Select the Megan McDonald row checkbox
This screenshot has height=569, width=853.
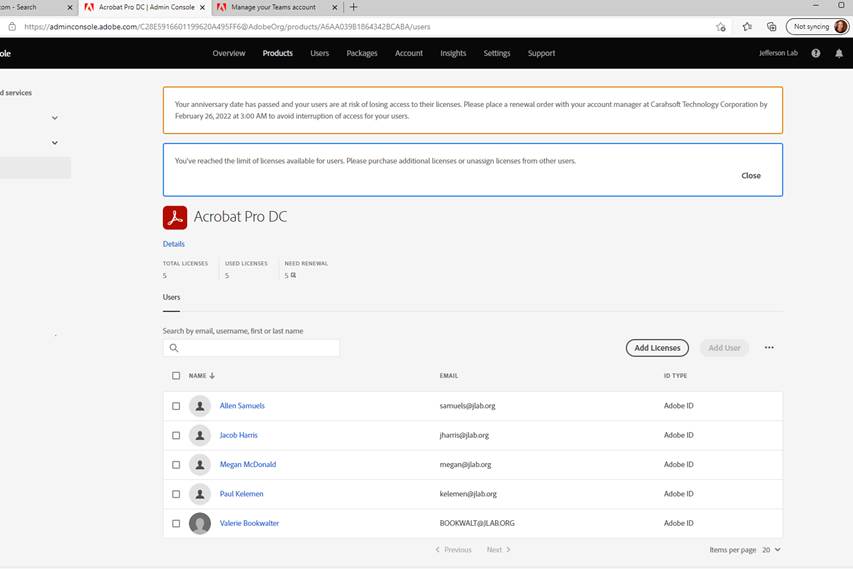click(176, 464)
